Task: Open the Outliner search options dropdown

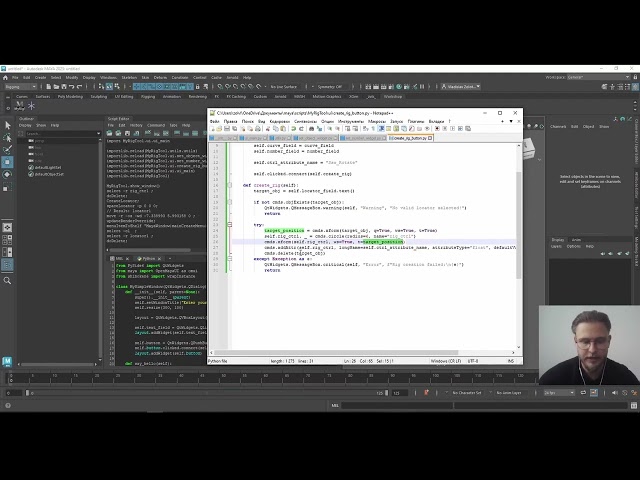Action: click(x=98, y=133)
